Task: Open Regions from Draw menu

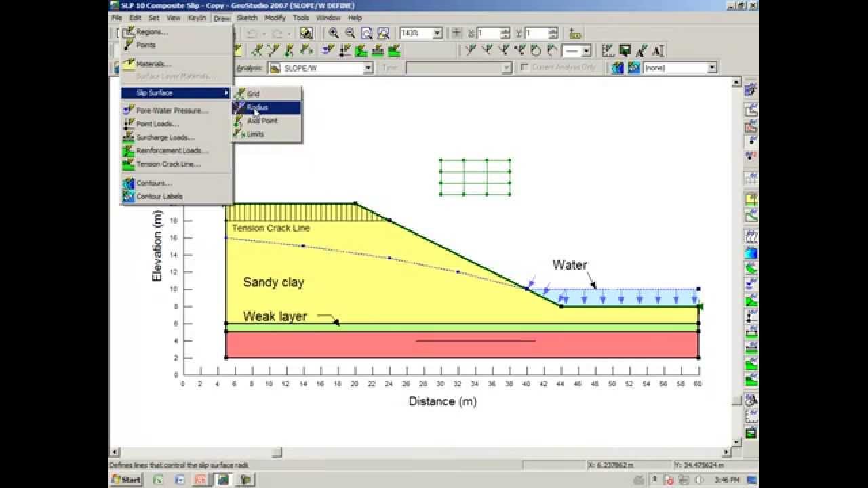Action: point(176,32)
